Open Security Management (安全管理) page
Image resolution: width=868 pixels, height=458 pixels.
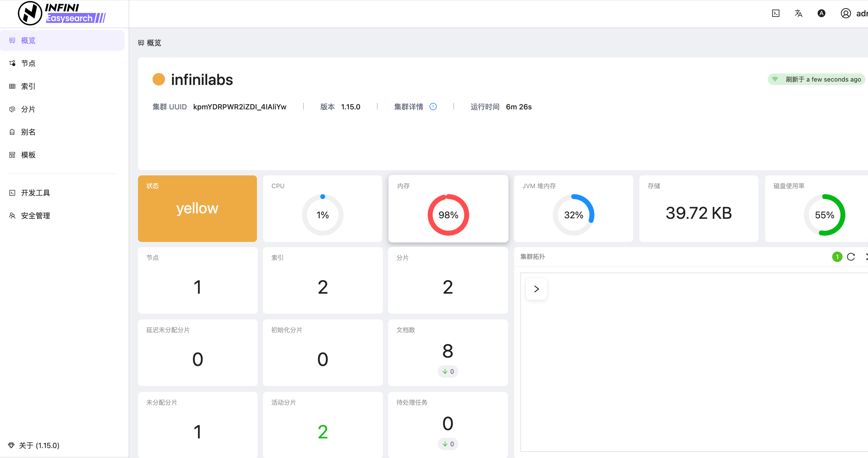(x=35, y=216)
